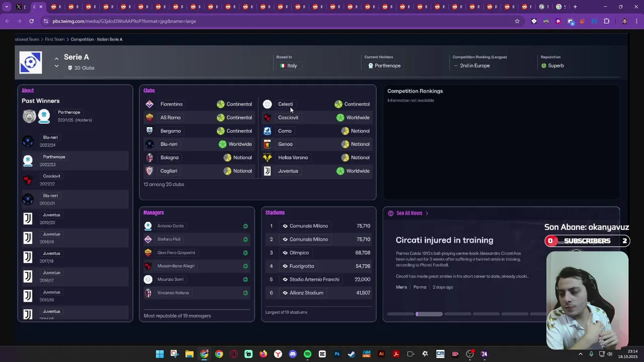Viewport: 644px width, 362px height.
Task: Click the Competition - Italian Serie A breadcrumb
Action: pos(97,39)
